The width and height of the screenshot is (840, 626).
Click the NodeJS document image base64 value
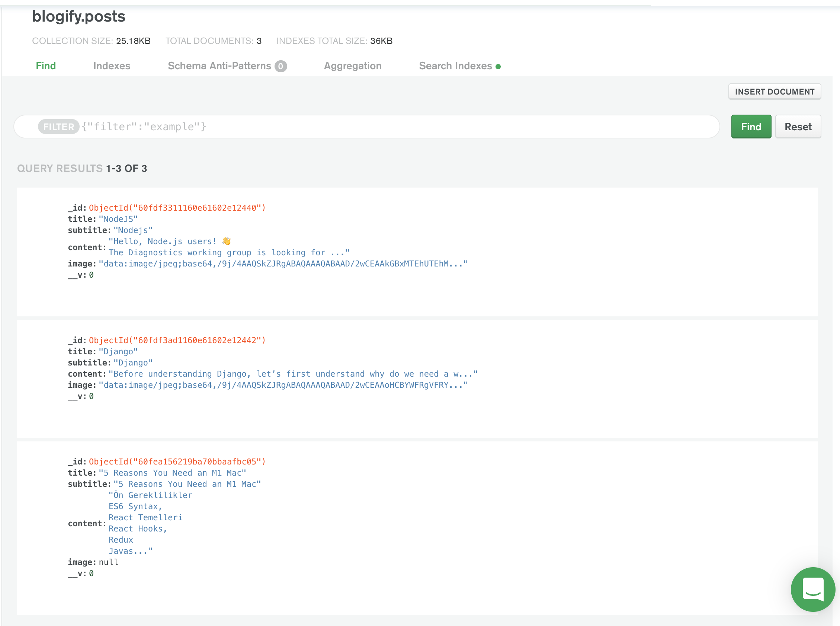click(283, 264)
